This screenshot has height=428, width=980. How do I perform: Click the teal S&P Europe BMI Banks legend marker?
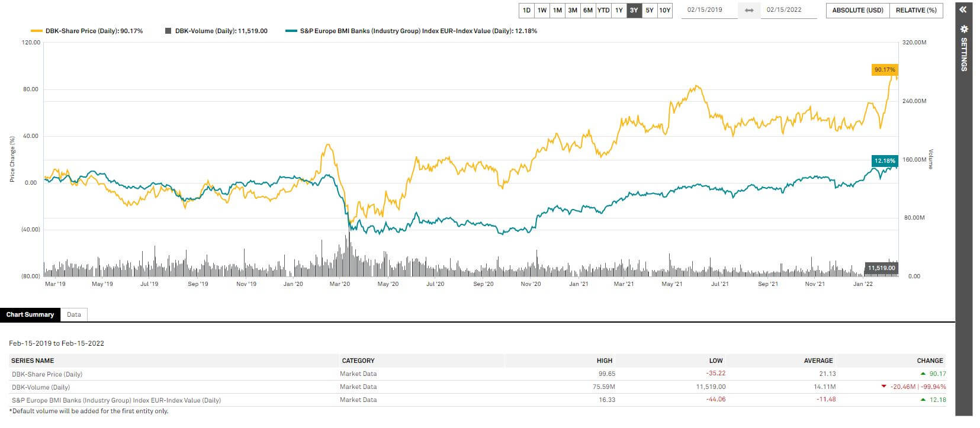[290, 31]
